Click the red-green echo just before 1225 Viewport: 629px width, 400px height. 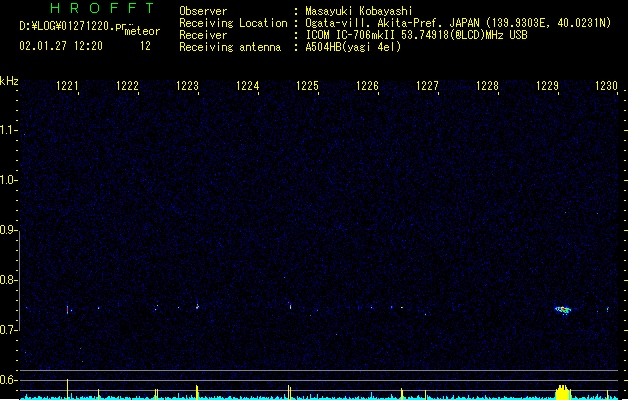point(290,305)
